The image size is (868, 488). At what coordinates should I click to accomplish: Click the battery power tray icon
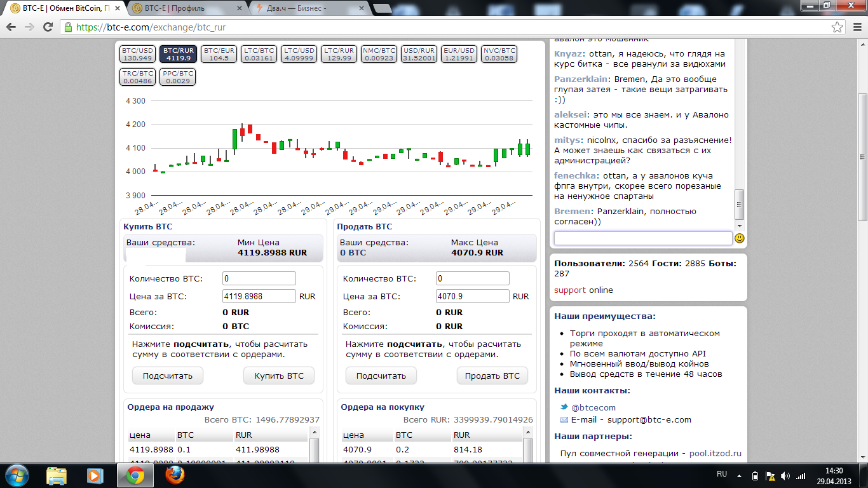(755, 475)
